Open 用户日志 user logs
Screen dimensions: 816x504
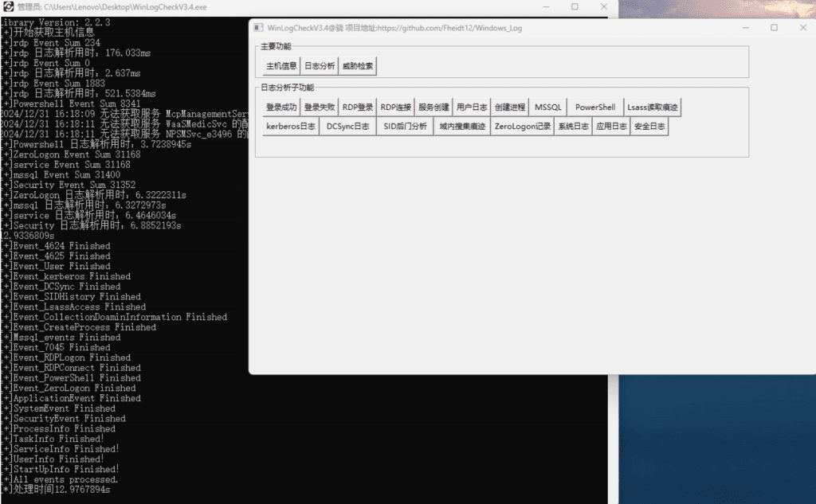tap(472, 107)
